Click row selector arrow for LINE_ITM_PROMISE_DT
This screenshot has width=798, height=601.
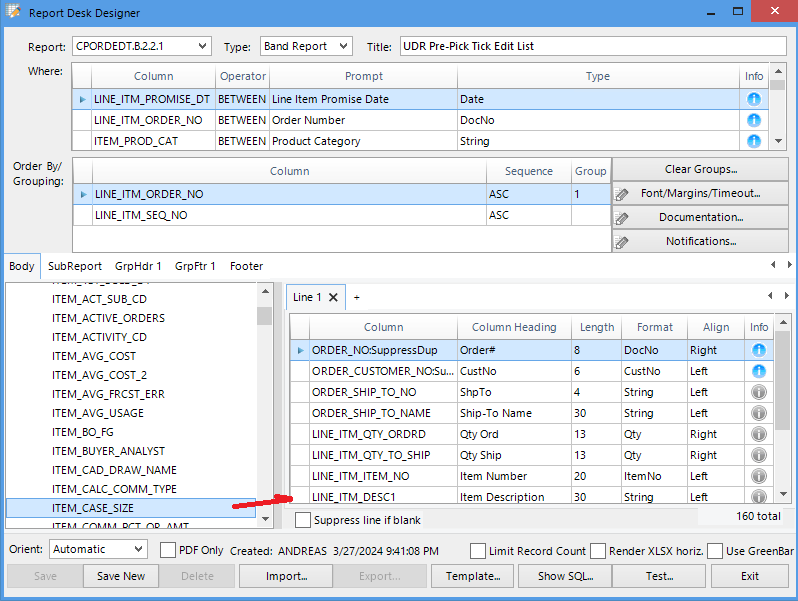click(x=82, y=99)
